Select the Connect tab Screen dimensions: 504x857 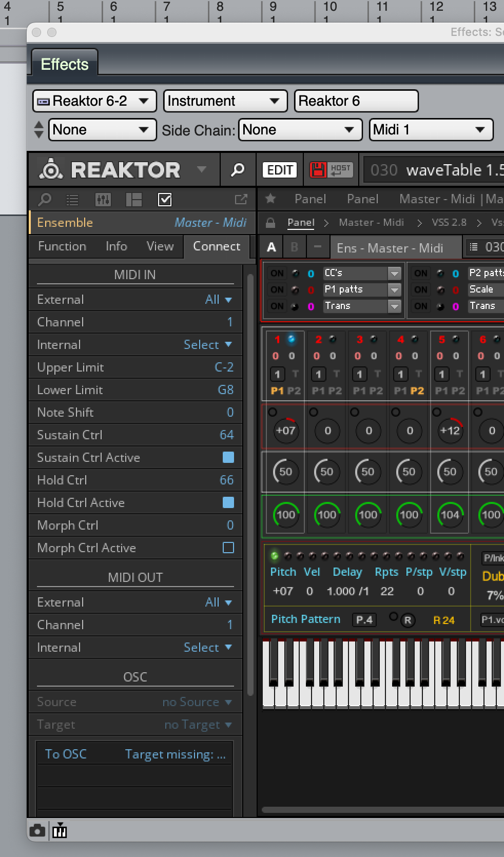pos(217,246)
